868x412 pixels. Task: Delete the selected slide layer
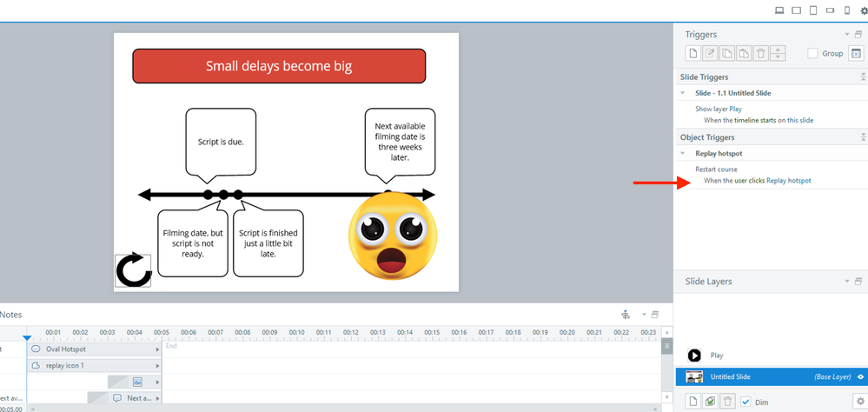(x=728, y=401)
